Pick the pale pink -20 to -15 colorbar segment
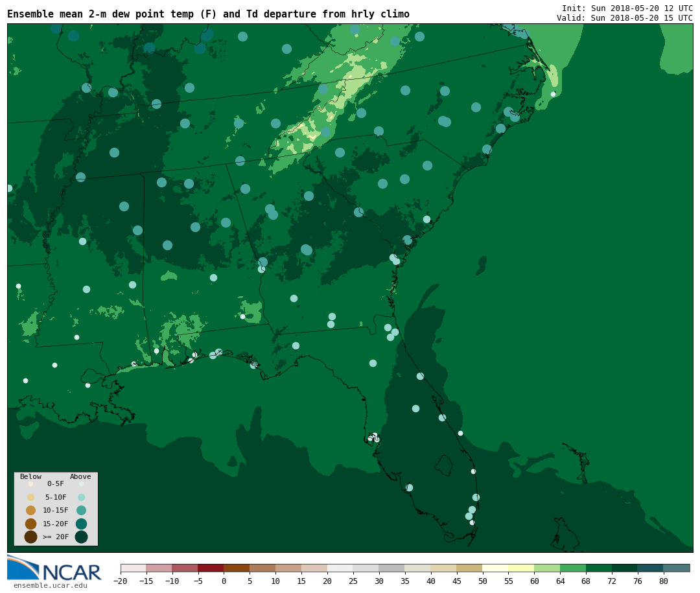Screen dimensions: 700x593 (x=134, y=568)
